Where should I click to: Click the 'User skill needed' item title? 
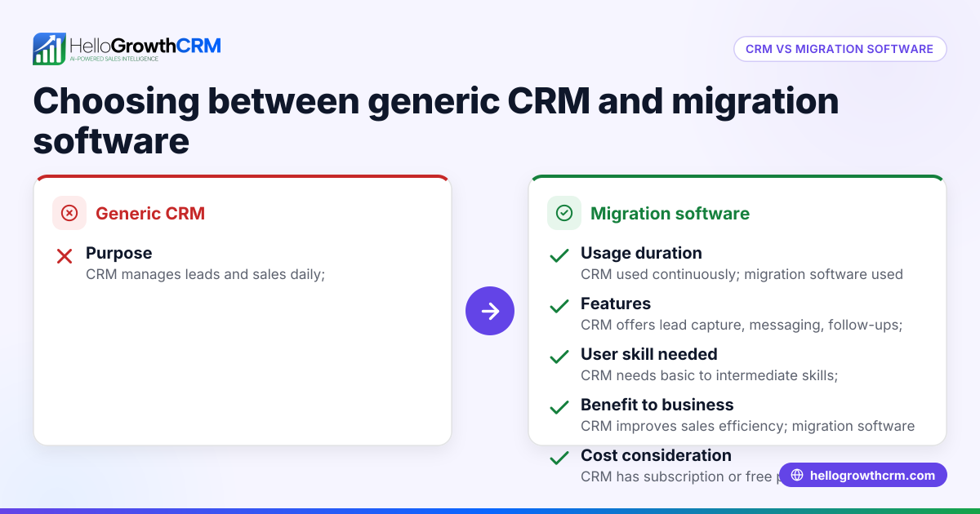(649, 354)
